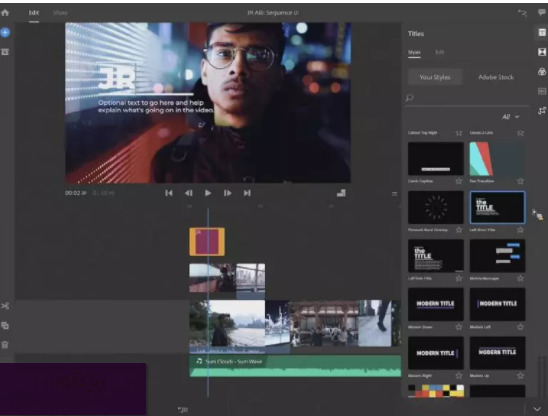Star the Modern Down title style

(459, 327)
